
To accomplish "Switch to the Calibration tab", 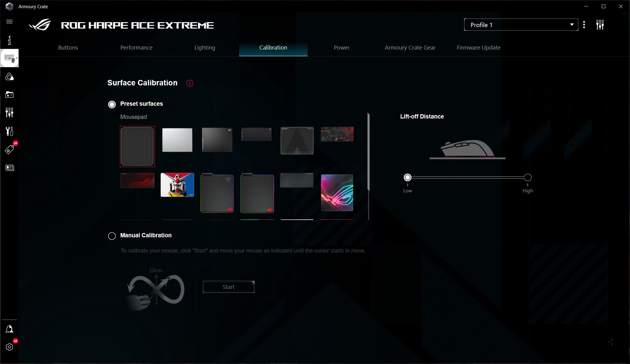I will coord(273,48).
